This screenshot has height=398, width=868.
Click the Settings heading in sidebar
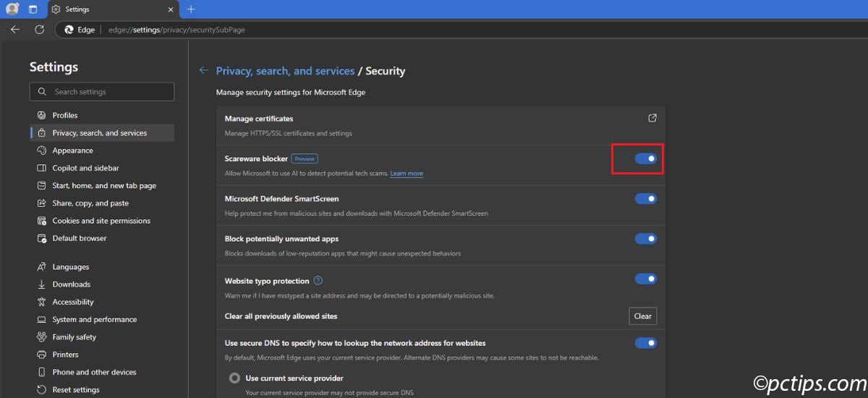pyautogui.click(x=54, y=67)
